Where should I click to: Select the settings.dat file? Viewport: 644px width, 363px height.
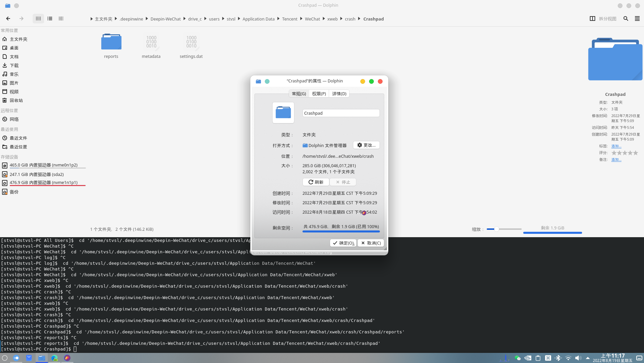pyautogui.click(x=191, y=46)
